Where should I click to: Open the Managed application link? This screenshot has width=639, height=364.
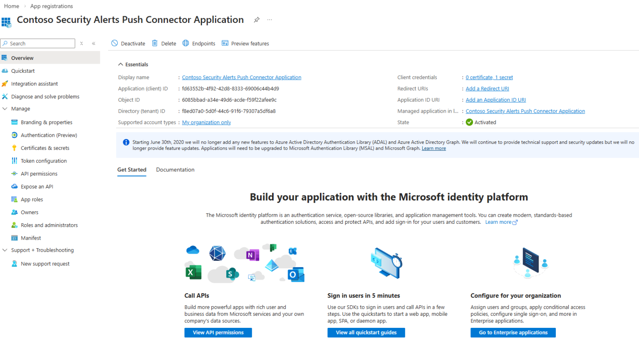pos(525,111)
